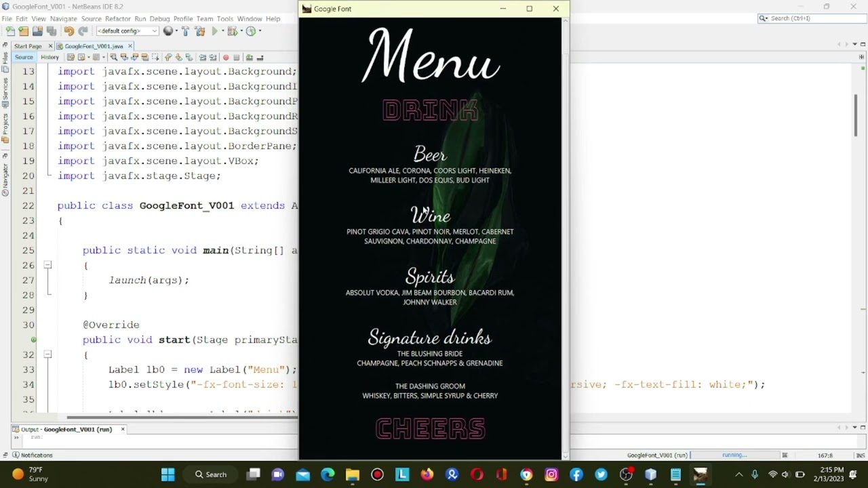Click the running progress bar
Image resolution: width=868 pixels, height=488 pixels.
734,455
